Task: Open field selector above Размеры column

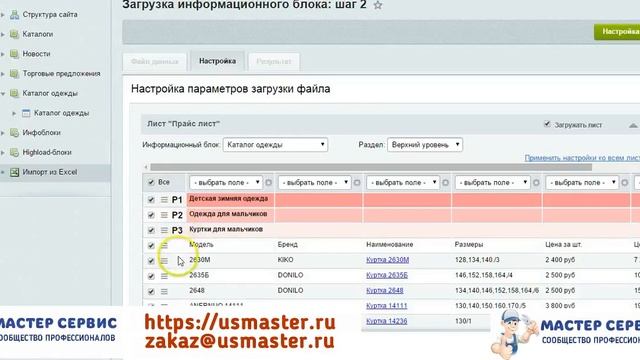Action: coord(493,182)
